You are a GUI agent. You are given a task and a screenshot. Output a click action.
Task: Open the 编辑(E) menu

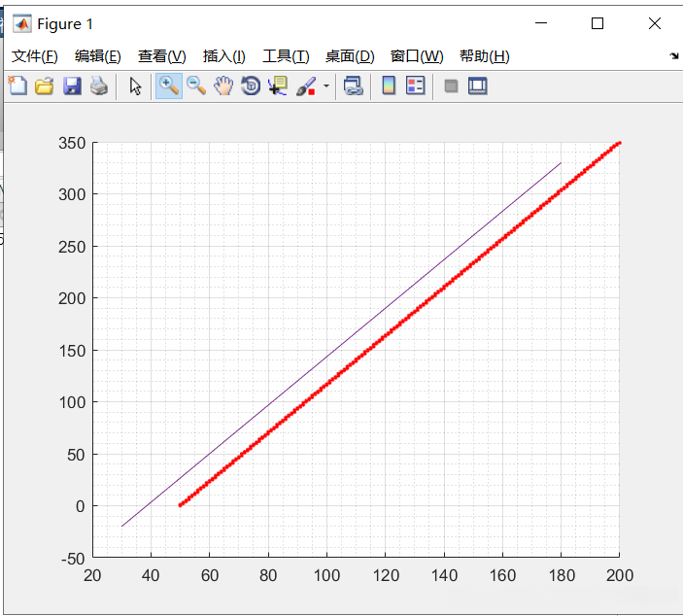click(97, 56)
